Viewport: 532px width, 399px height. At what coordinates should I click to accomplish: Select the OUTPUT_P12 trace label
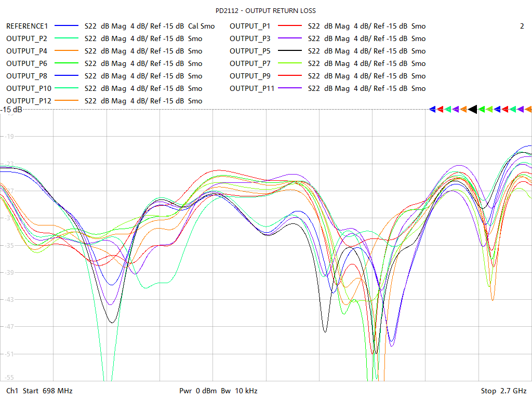(x=29, y=101)
